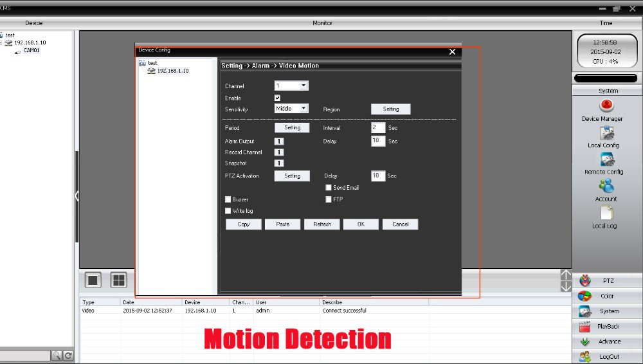Open the PTZ tab
643x364 pixels.
pos(608,281)
